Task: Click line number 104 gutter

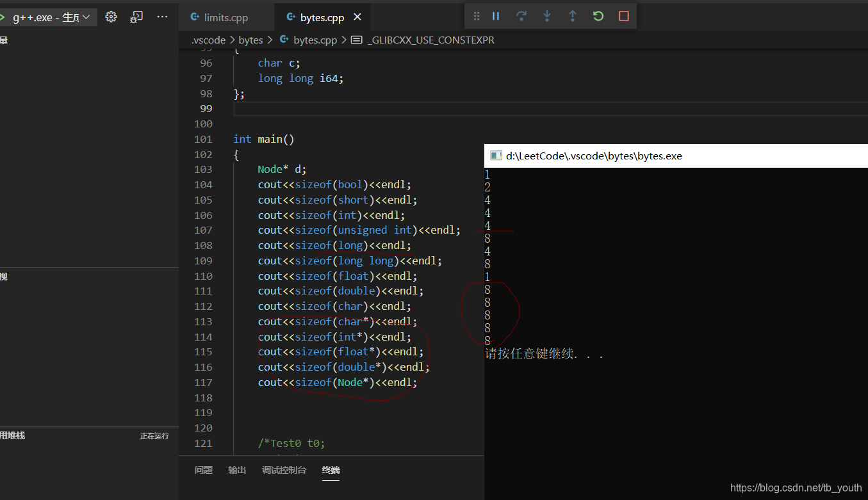Action: coord(203,184)
